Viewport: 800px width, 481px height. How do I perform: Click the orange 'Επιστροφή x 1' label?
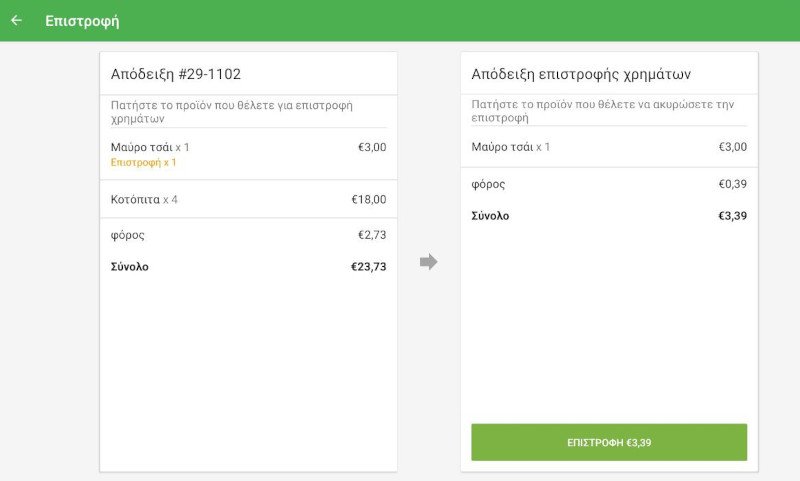click(x=143, y=162)
